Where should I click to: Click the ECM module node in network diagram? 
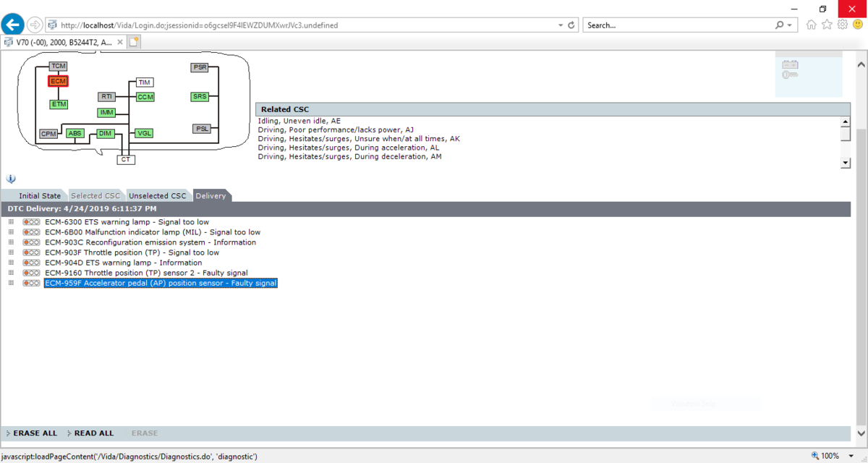59,81
